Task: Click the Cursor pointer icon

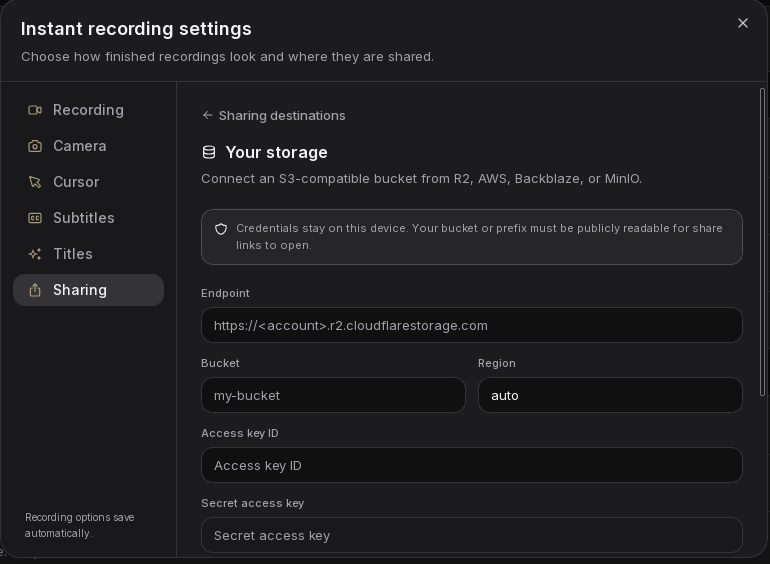Action: [x=35, y=182]
